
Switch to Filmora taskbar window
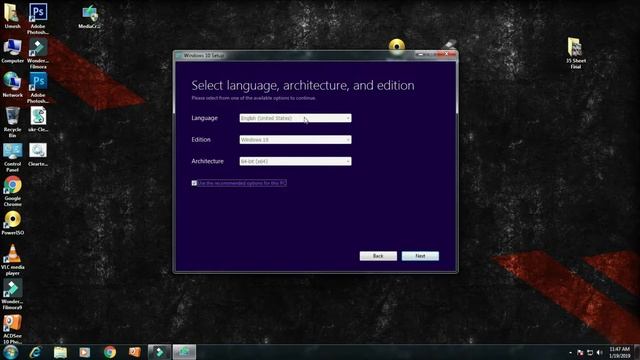pyautogui.click(x=159, y=352)
